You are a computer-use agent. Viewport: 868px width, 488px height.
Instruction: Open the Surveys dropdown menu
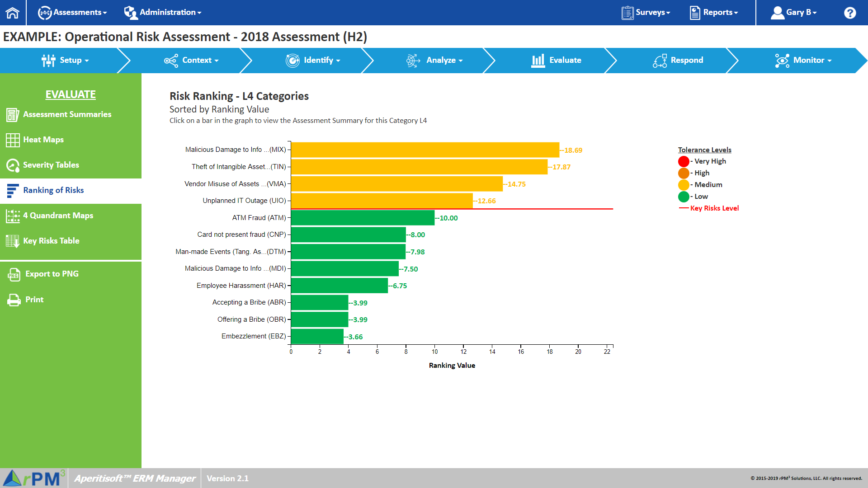click(x=646, y=13)
